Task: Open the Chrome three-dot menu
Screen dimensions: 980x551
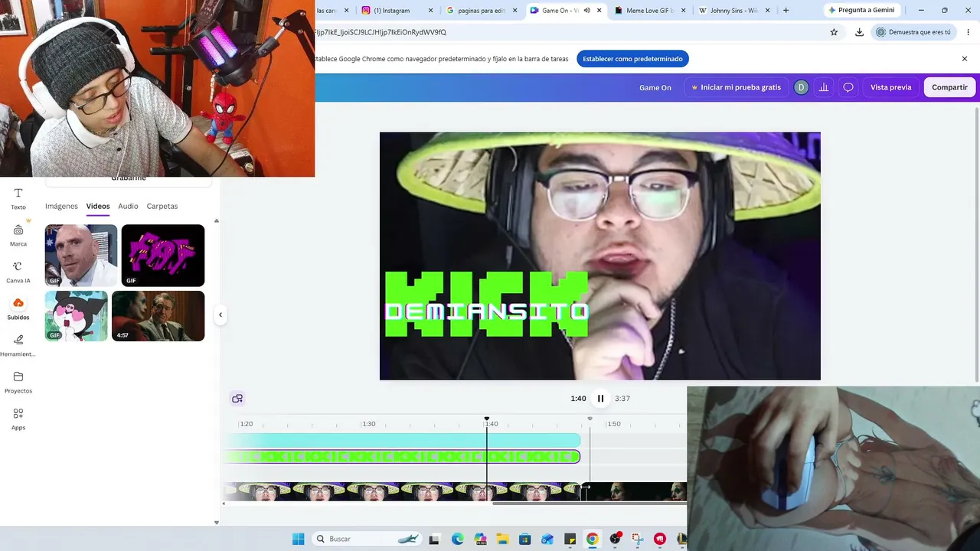Action: [968, 32]
